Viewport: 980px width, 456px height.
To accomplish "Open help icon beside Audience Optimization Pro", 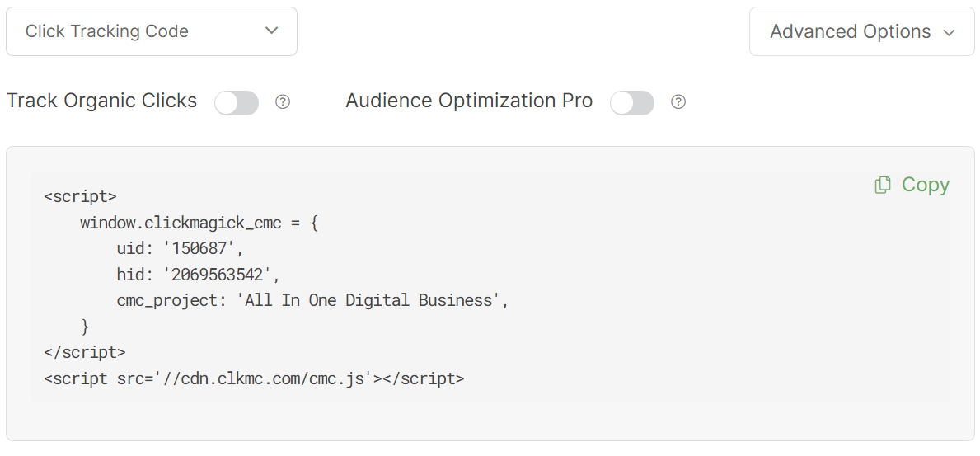I will coord(678,102).
